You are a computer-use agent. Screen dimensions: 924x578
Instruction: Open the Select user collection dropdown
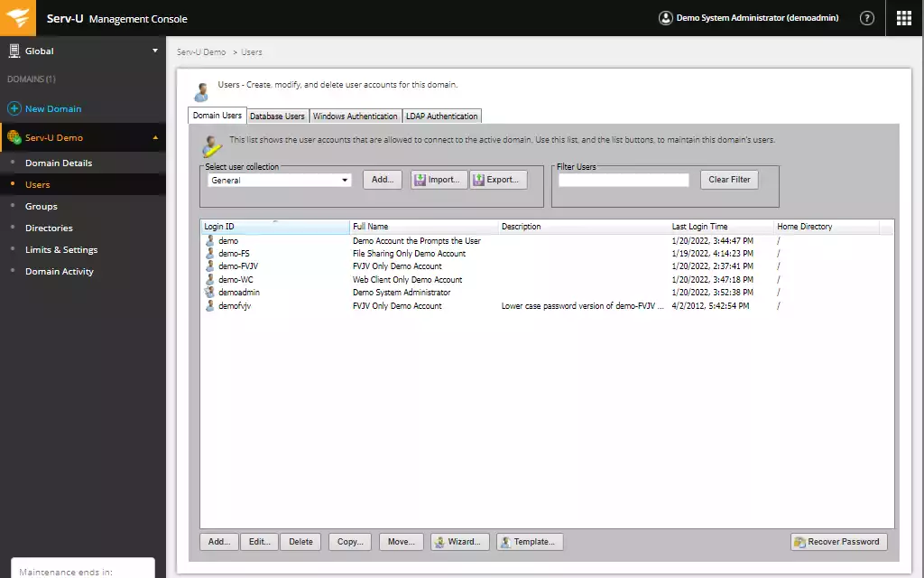(x=344, y=180)
